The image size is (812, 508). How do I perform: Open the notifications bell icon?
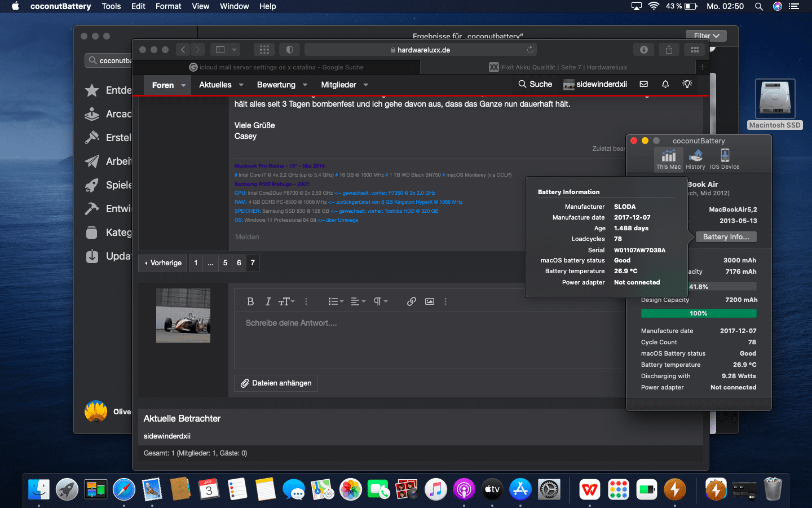pyautogui.click(x=665, y=84)
